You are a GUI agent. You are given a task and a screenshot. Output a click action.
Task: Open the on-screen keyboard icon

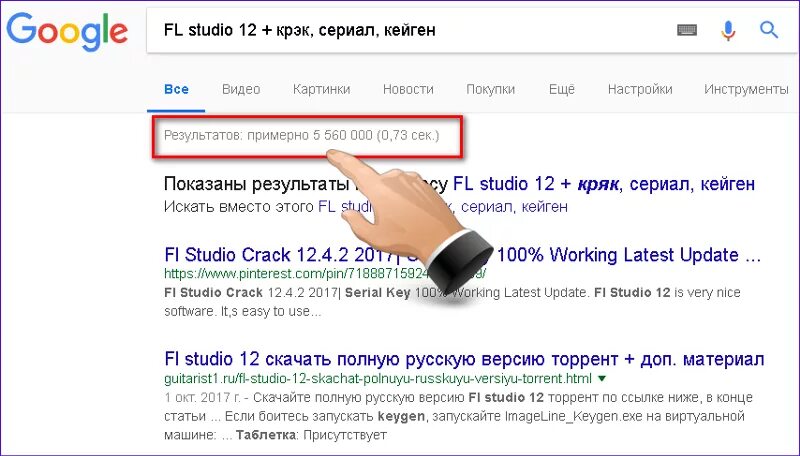click(687, 30)
